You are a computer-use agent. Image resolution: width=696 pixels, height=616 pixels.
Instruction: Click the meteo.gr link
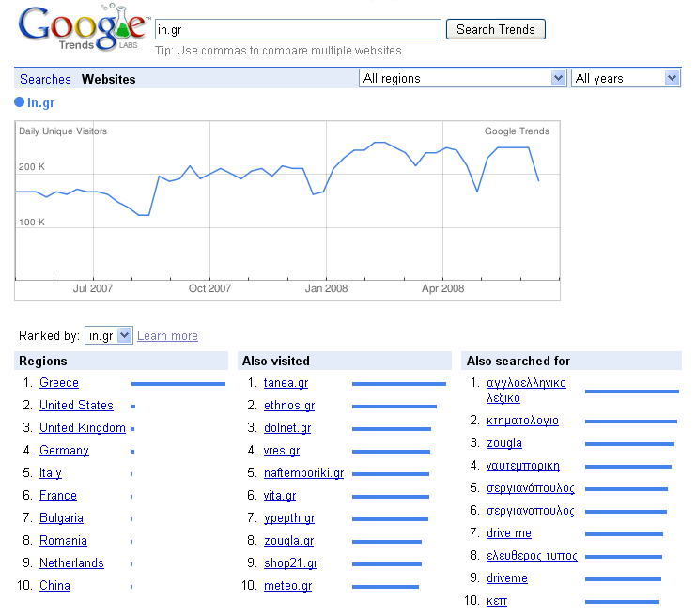pos(287,586)
